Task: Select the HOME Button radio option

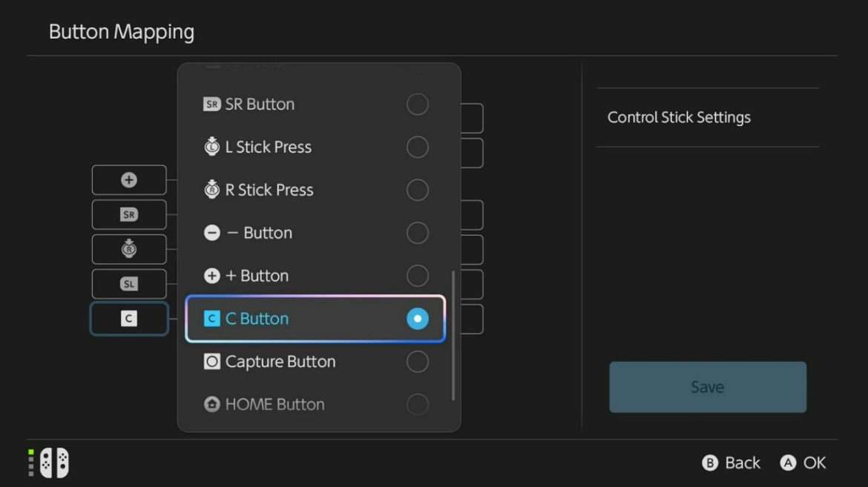Action: click(417, 405)
